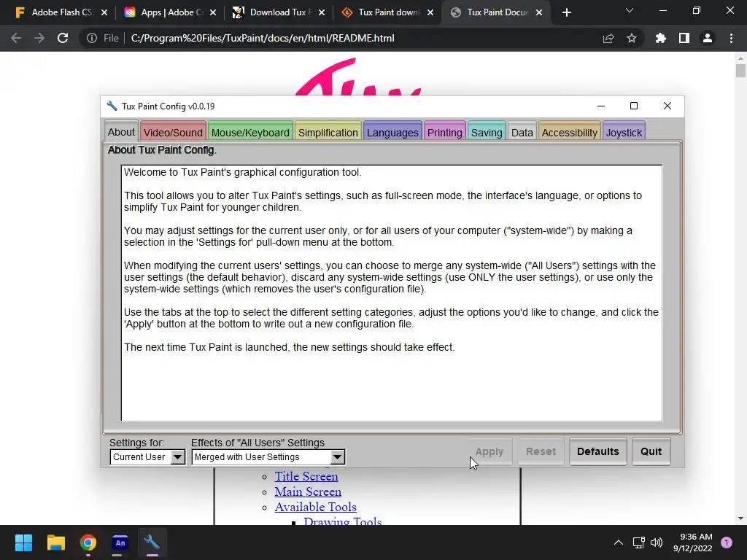
Task: Click the Defaults button
Action: [x=598, y=451]
